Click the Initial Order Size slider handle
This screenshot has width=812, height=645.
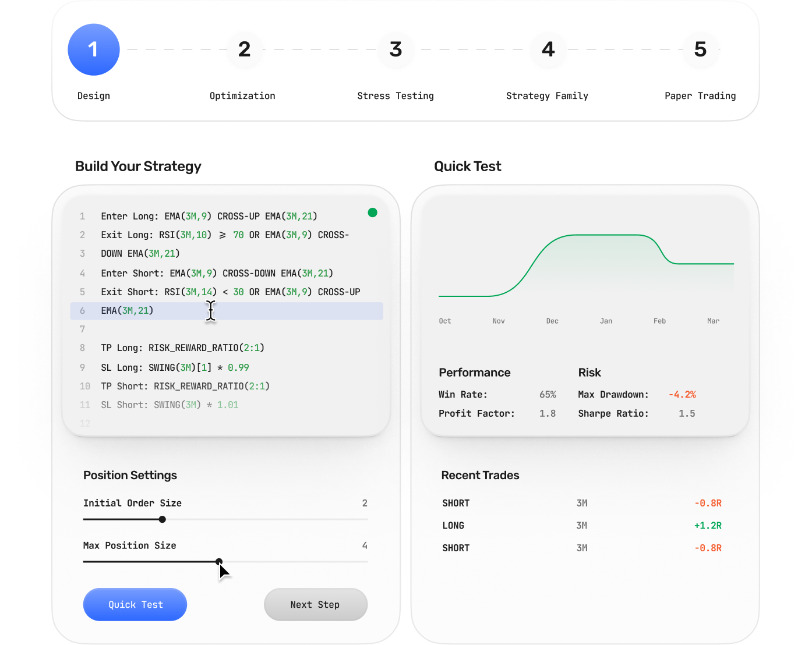pos(163,519)
